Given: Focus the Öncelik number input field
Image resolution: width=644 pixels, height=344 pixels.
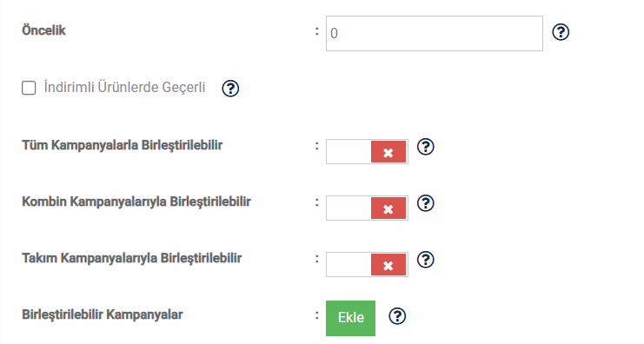Looking at the screenshot, I should point(435,34).
